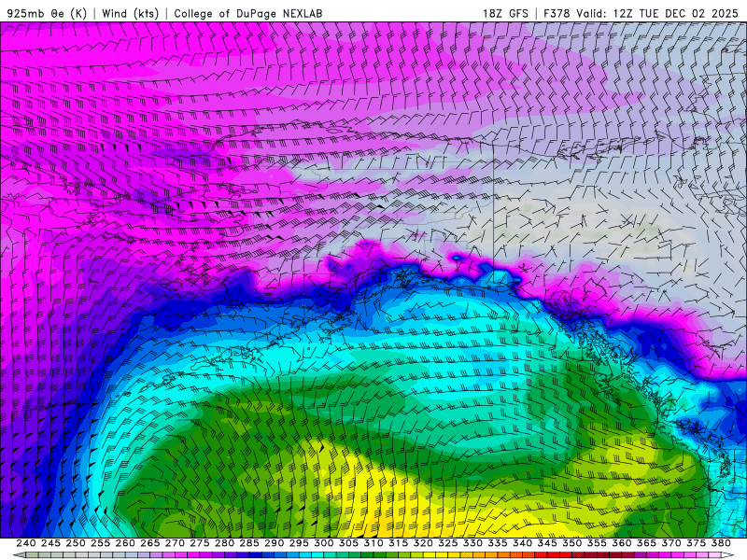
Task: Click the 345 colorbar label
Action: [547, 543]
